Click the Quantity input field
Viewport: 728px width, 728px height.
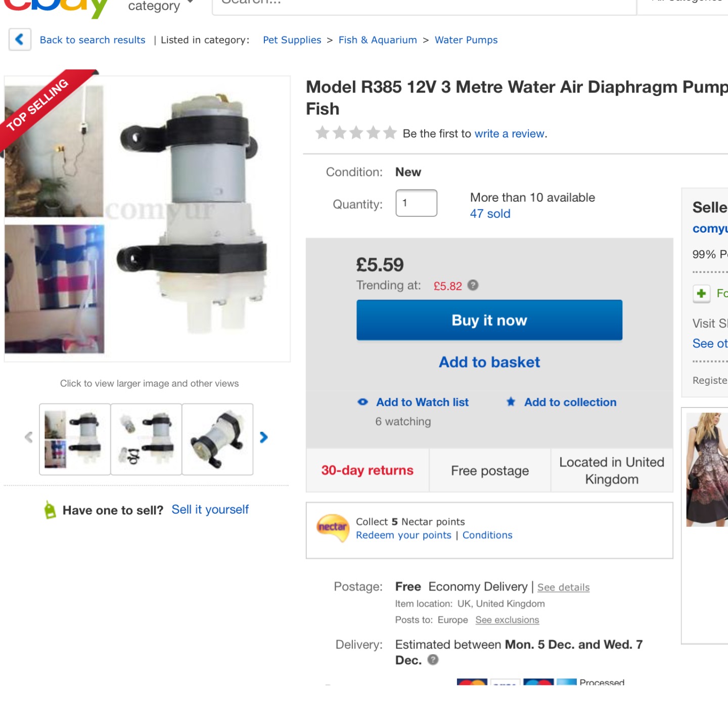click(416, 203)
